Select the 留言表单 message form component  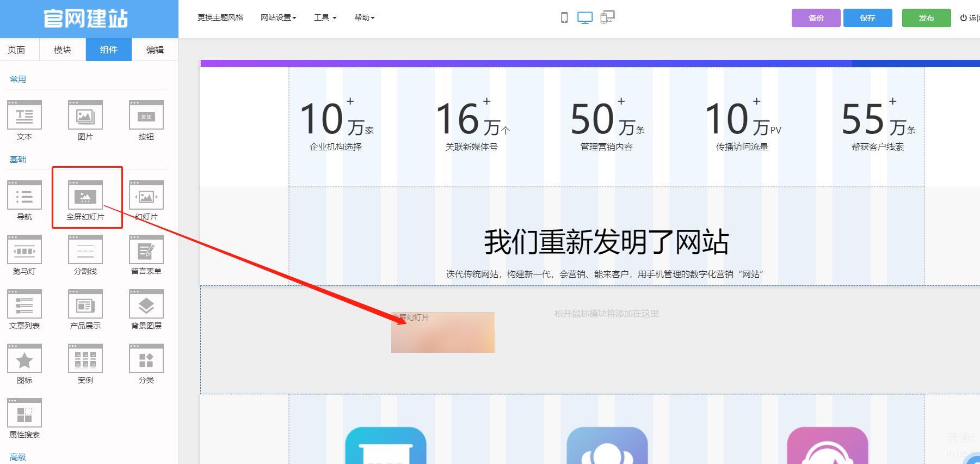(146, 250)
